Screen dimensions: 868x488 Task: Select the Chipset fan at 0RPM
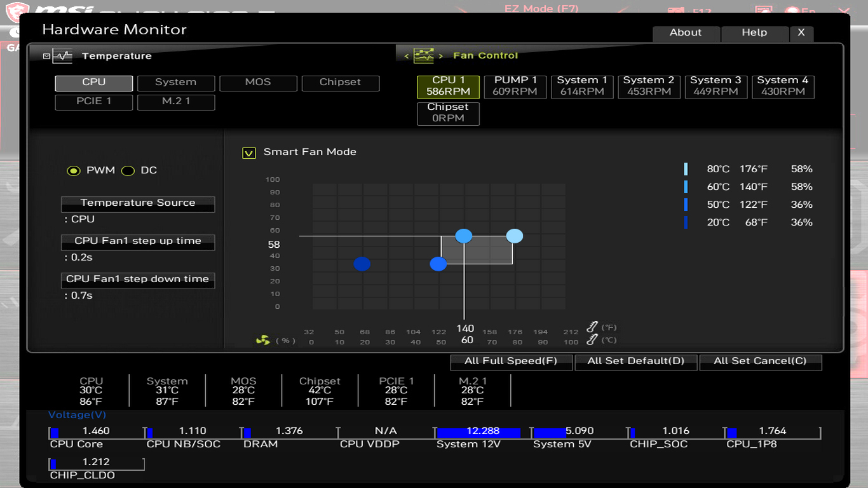(x=448, y=114)
